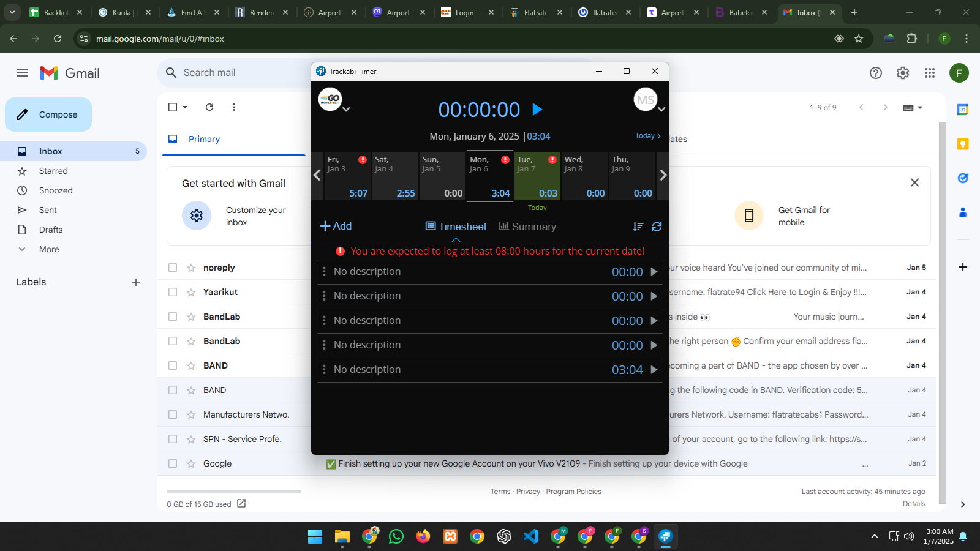Open Google Contacts side panel icon

point(963,212)
